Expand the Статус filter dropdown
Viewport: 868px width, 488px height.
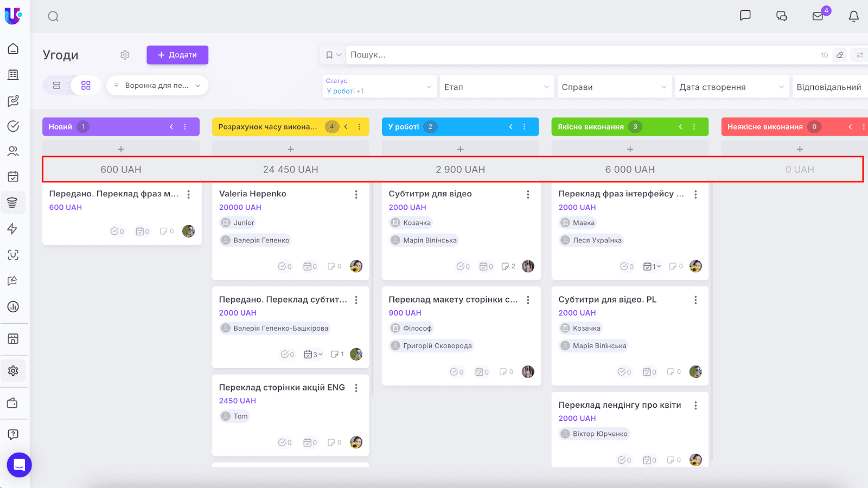[x=379, y=87]
